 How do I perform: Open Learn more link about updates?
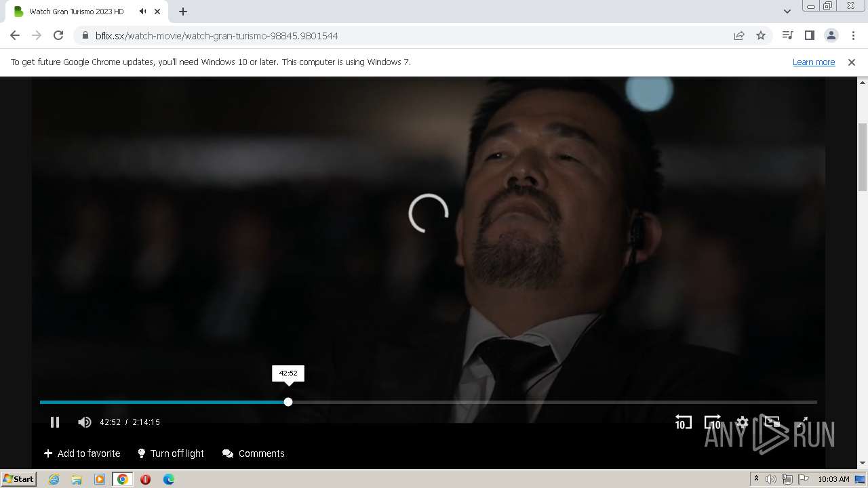(814, 62)
